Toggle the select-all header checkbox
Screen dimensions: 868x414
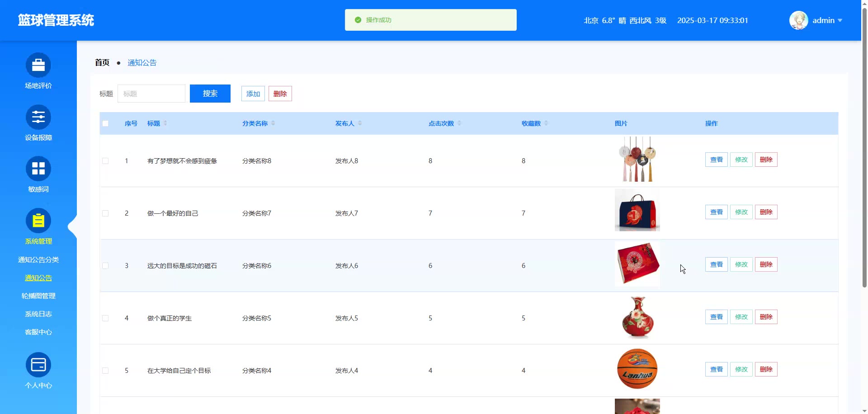pos(105,123)
